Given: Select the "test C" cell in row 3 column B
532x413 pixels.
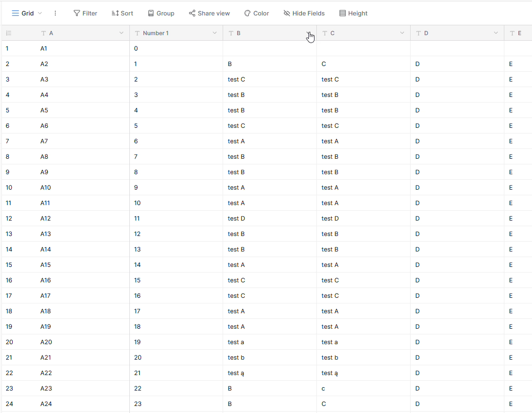Looking at the screenshot, I should click(x=270, y=79).
